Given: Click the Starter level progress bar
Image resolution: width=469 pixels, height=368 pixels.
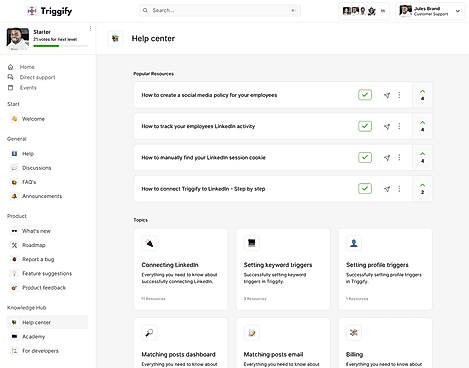Looking at the screenshot, I should coord(61,46).
